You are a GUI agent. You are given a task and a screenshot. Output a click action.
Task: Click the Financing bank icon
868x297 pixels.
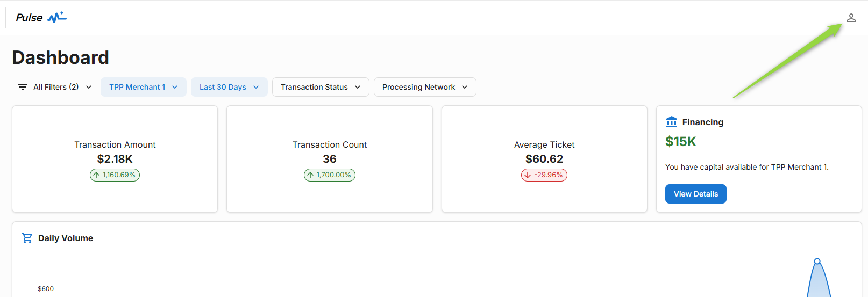click(672, 122)
